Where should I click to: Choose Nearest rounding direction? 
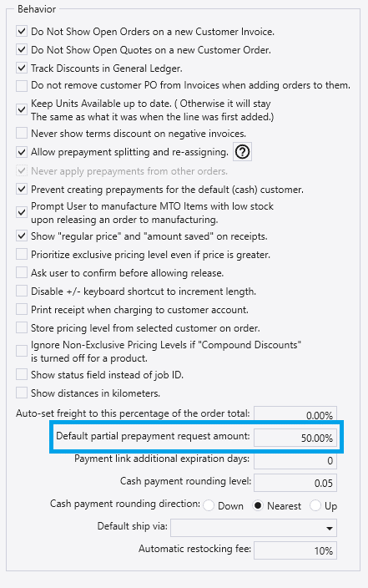258,505
